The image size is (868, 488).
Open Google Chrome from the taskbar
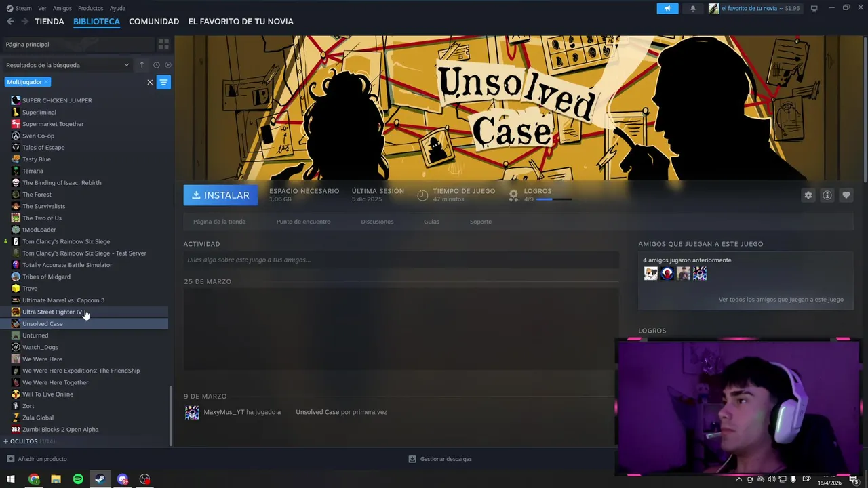pos(34,479)
